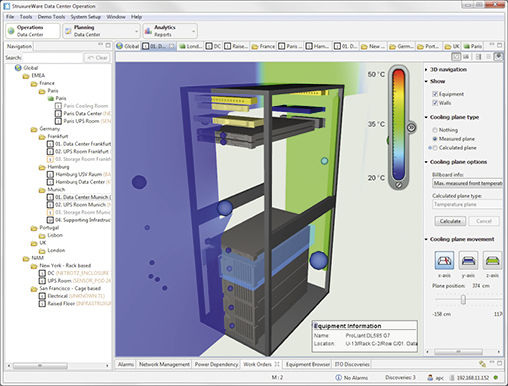Click the folder icon next to Germany
This screenshot has width=508, height=386.
pos(34,129)
